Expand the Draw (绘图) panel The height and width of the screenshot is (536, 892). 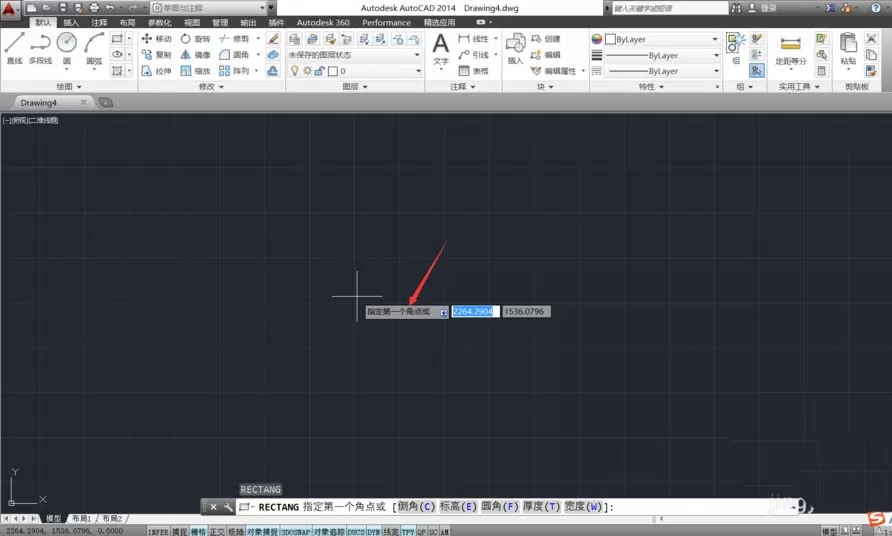[69, 86]
